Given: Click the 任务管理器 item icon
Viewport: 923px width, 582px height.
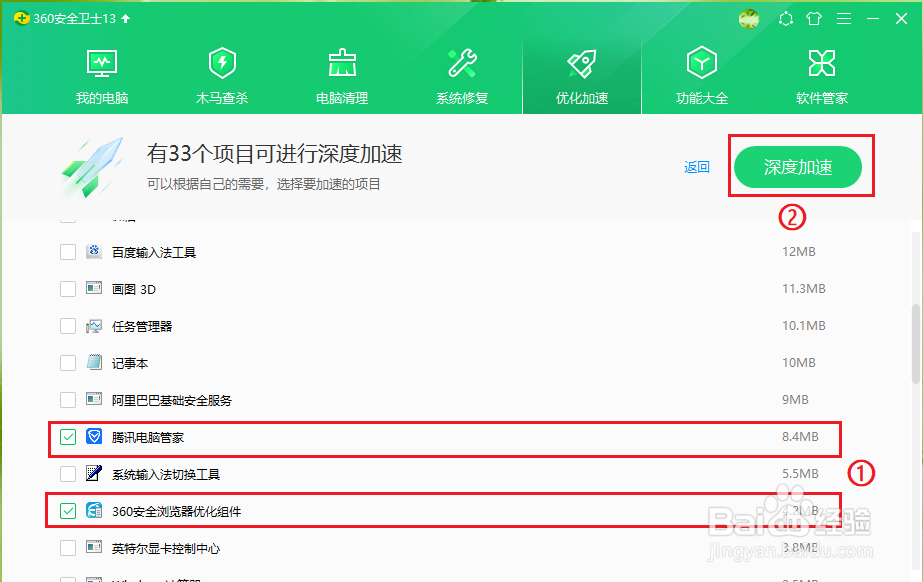Looking at the screenshot, I should [x=94, y=326].
